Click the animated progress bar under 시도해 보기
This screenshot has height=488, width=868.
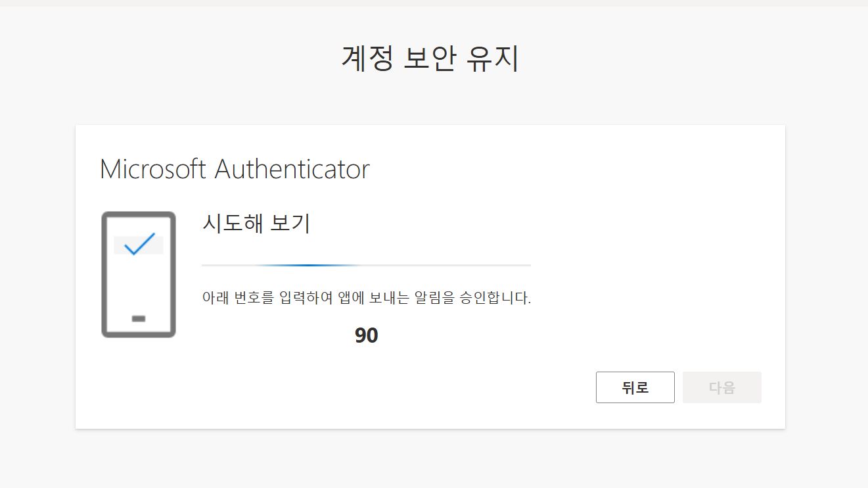(x=365, y=265)
